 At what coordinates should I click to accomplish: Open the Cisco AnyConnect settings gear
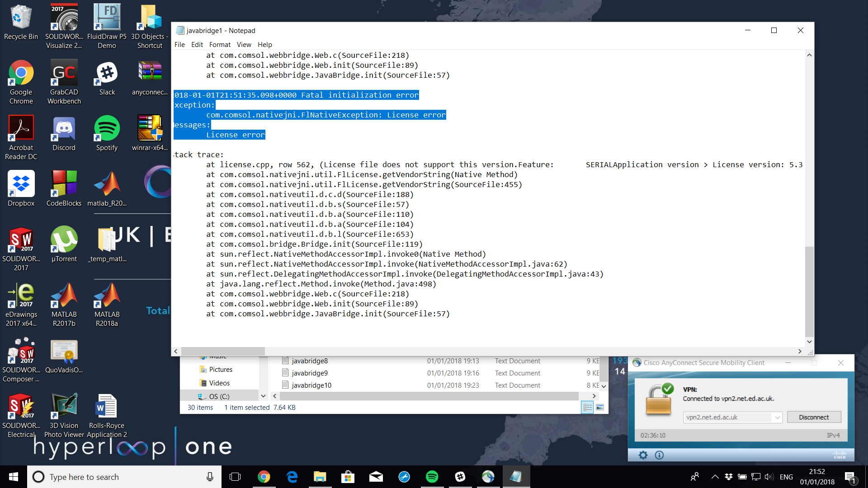(x=643, y=455)
